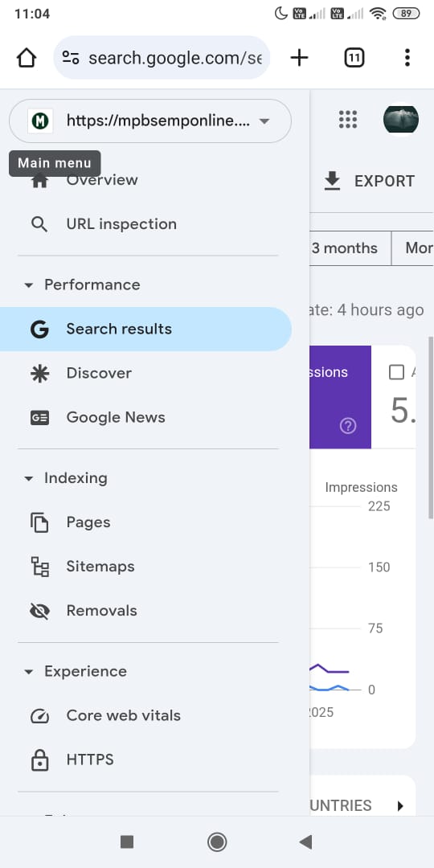This screenshot has height=868, width=434.
Task: Select the Sitemaps tree icon
Action: point(39,567)
